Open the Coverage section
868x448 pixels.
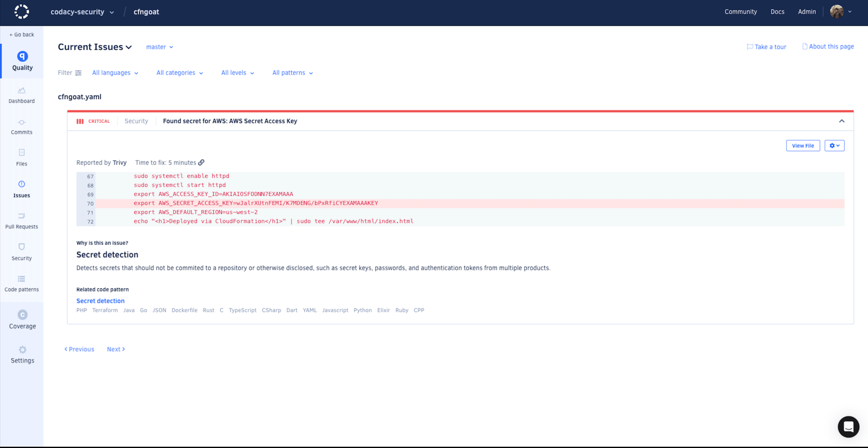click(x=22, y=319)
